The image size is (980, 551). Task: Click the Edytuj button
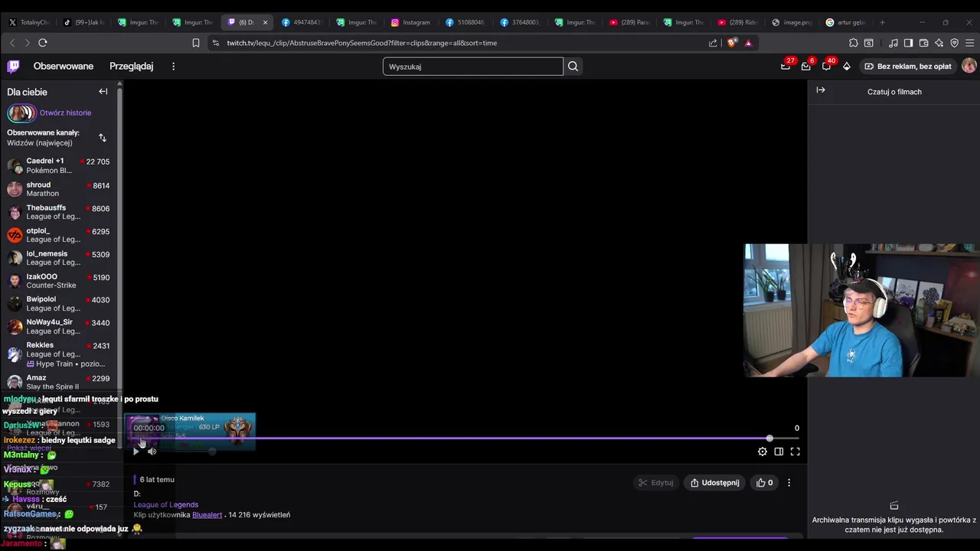(655, 483)
